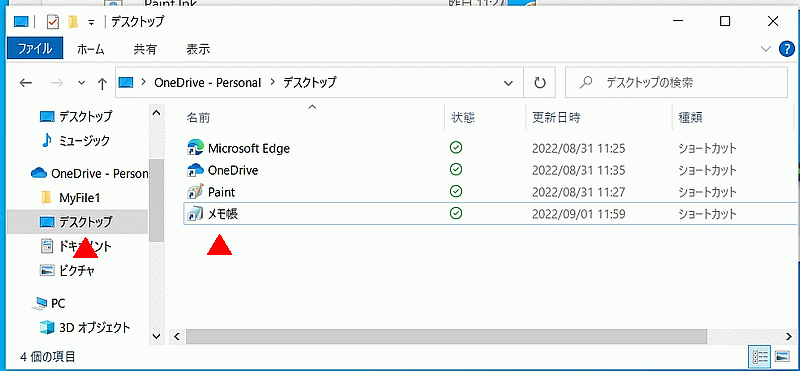This screenshot has width=800, height=371.
Task: Open Help via the blue question mark
Action: pyautogui.click(x=787, y=49)
